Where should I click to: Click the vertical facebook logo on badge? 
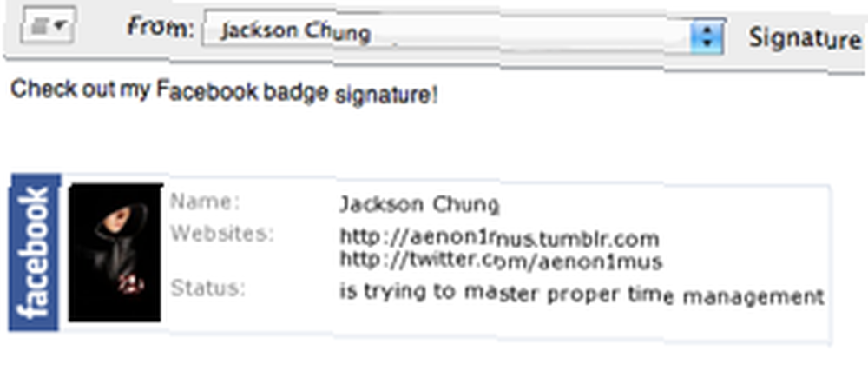35,253
